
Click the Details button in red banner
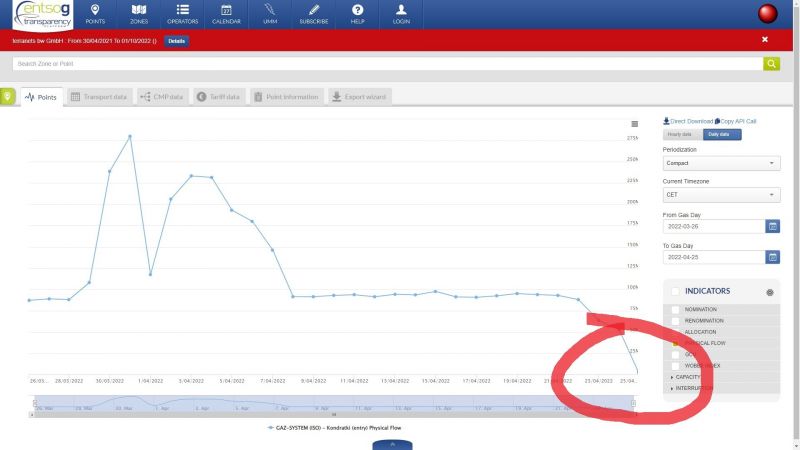pyautogui.click(x=176, y=41)
